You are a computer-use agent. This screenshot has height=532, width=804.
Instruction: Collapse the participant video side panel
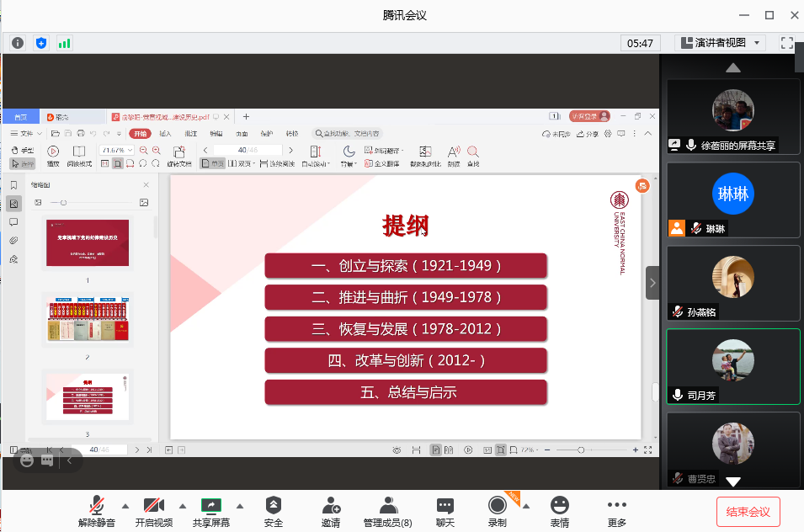click(x=652, y=283)
